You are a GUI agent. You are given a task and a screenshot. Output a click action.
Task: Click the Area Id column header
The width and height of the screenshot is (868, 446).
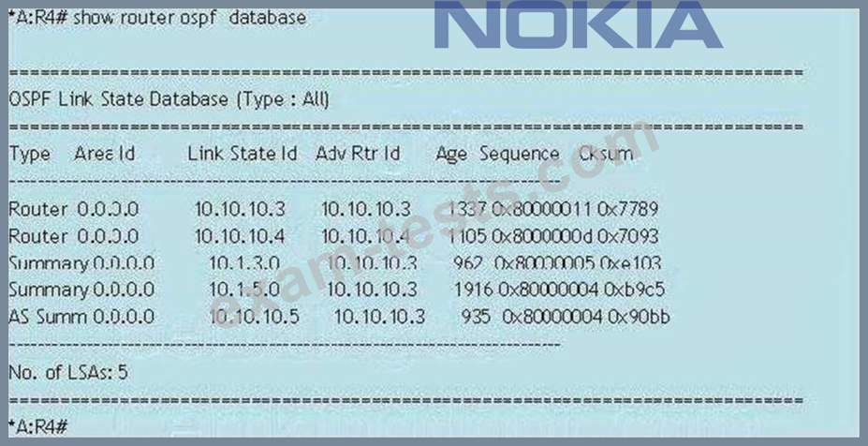[104, 154]
